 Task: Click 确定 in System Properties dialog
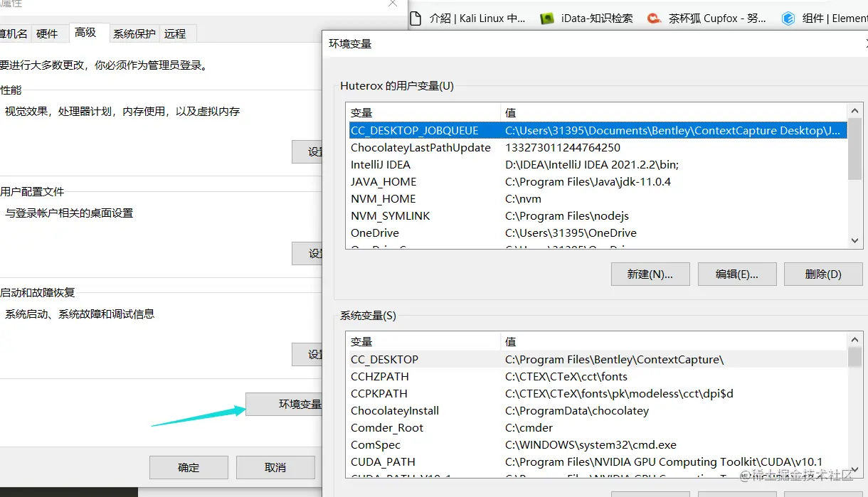click(189, 467)
